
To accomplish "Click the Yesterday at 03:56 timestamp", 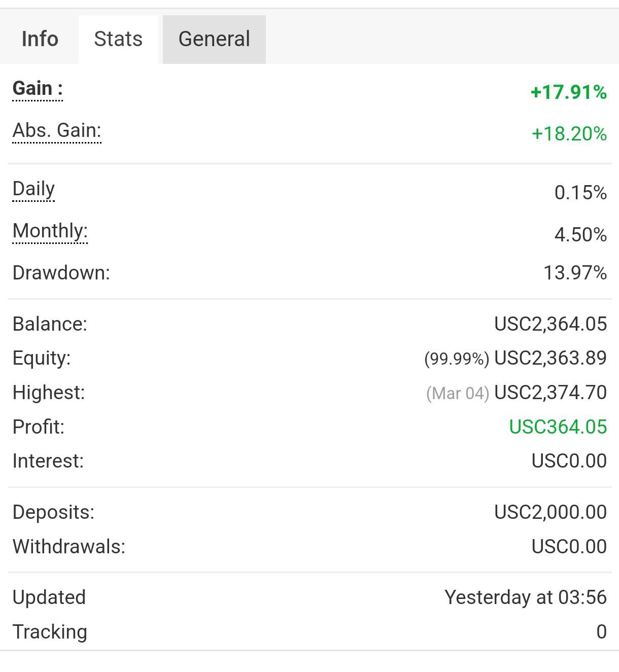I will pos(525,597).
